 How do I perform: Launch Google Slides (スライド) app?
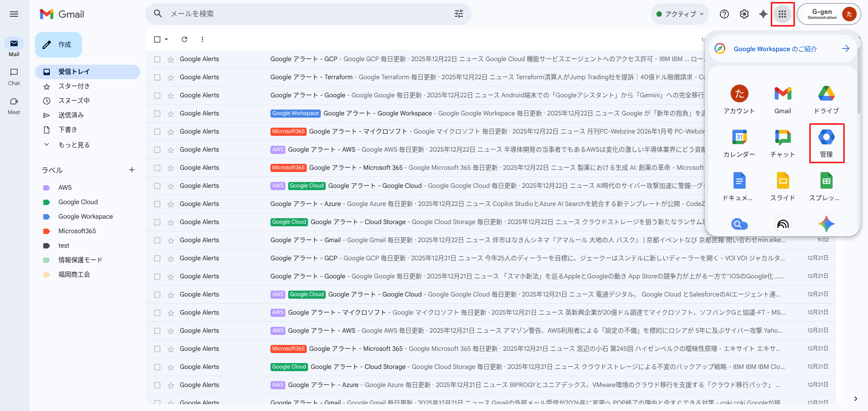[x=782, y=186]
